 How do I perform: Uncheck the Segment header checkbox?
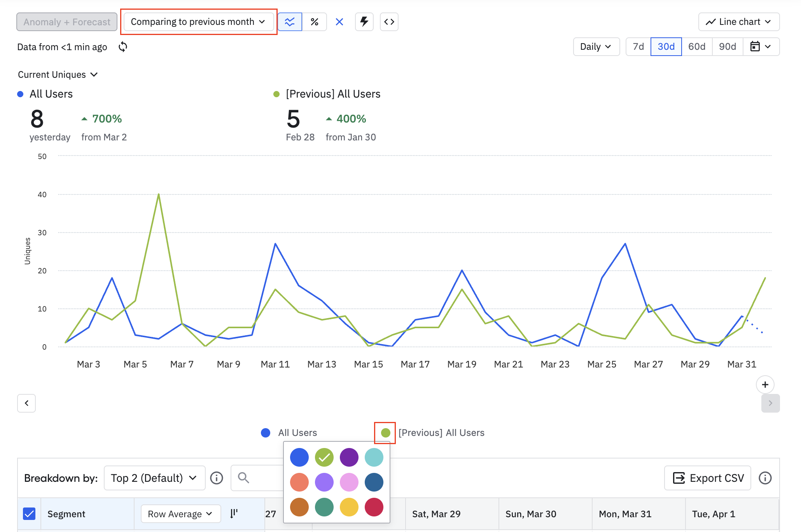[x=30, y=514]
